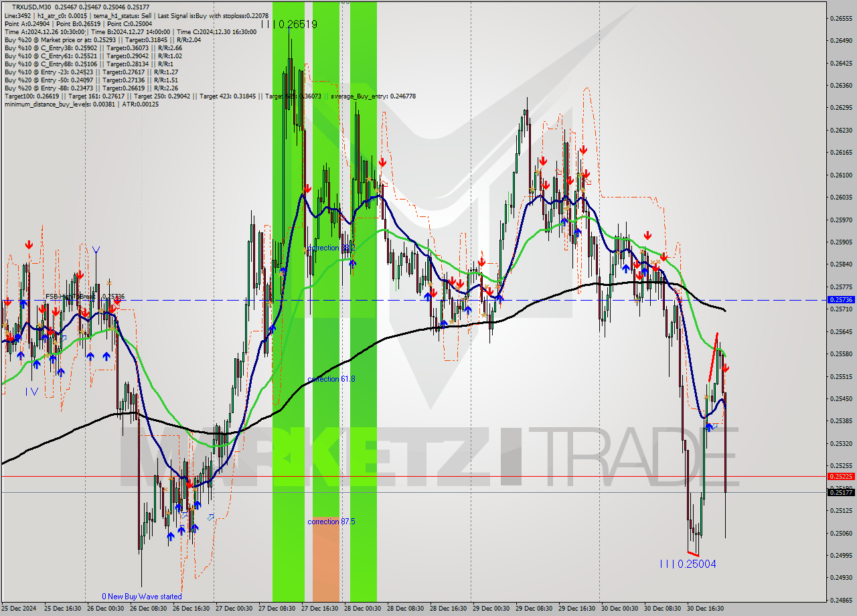Click the '0 New Buy Wave started' label
Screen dimensions: 857x616
(141, 597)
